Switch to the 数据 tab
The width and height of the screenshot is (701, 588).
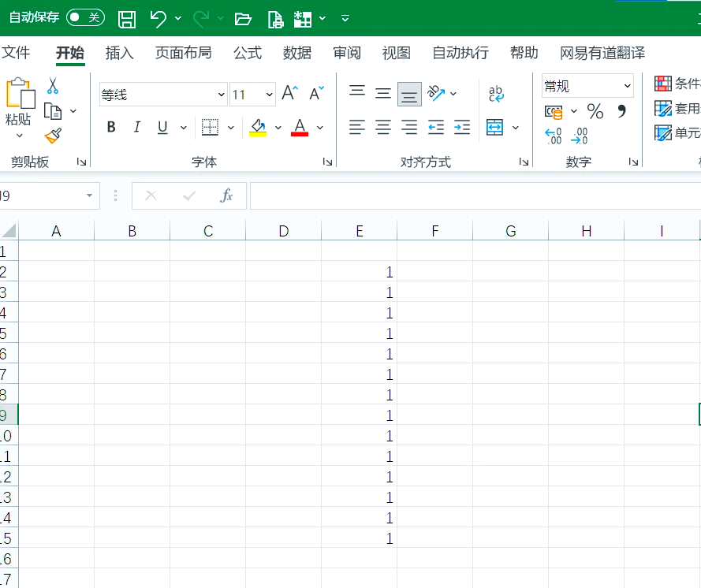click(x=296, y=53)
